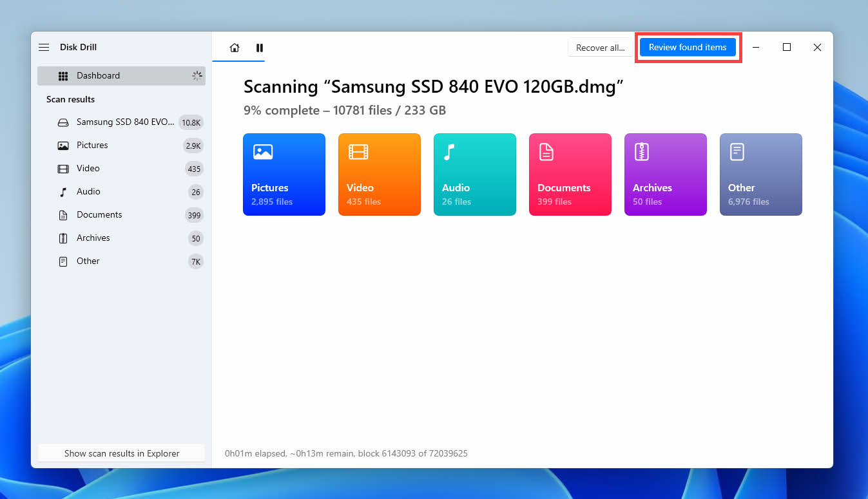Click the Recover all... button

(x=600, y=48)
